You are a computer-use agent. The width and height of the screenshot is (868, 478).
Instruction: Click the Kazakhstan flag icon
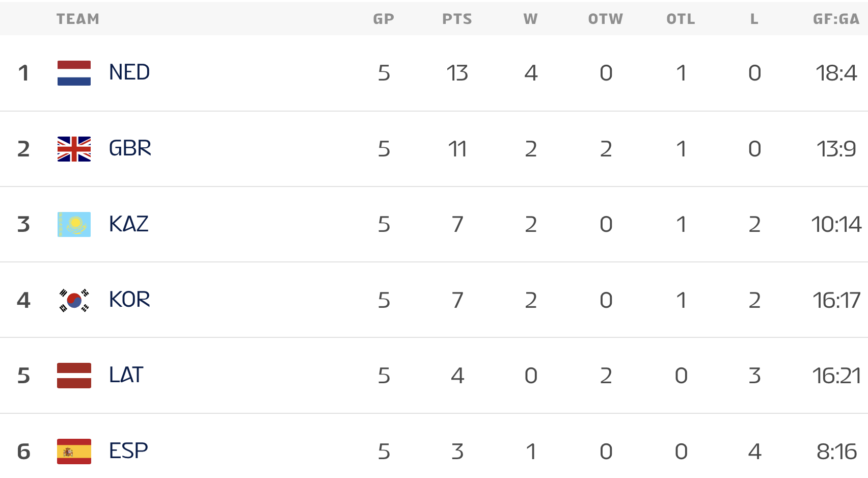(74, 224)
